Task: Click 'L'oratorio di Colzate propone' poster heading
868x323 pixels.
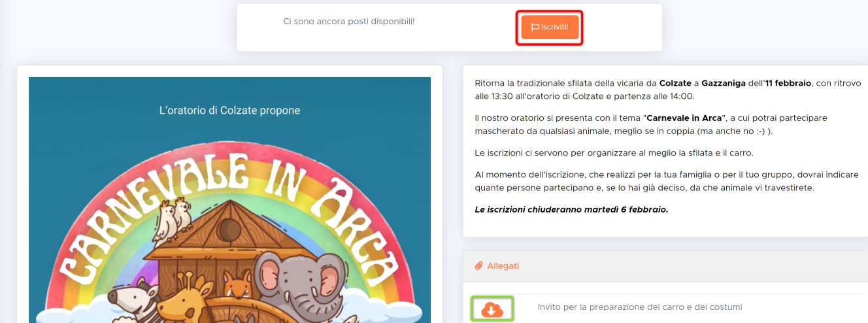Action: point(229,110)
